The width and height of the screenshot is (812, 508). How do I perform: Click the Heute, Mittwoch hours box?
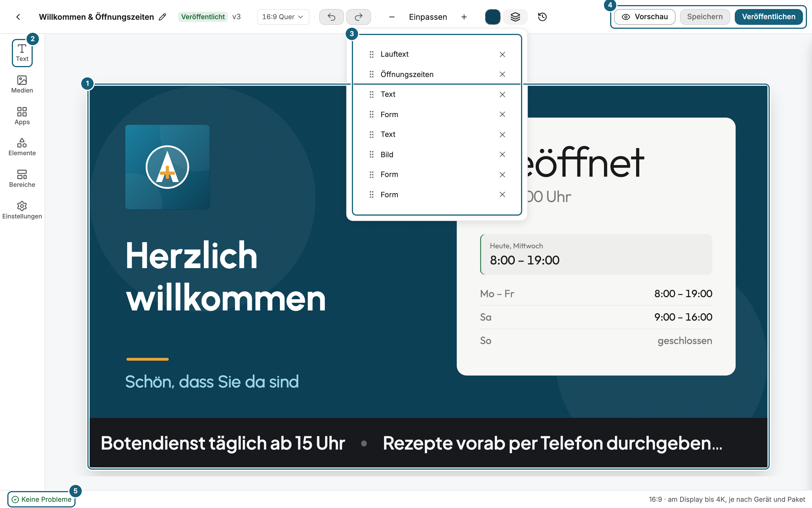(x=596, y=254)
